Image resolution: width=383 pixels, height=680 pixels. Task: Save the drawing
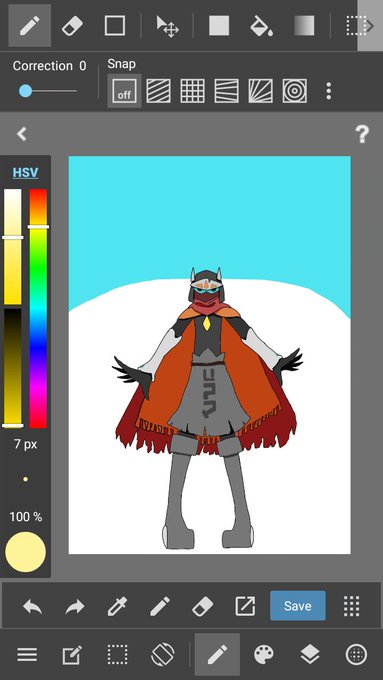click(x=298, y=606)
